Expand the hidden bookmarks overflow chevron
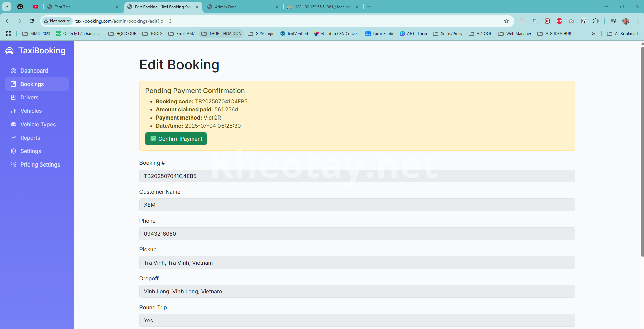Image resolution: width=644 pixels, height=329 pixels. 594,34
